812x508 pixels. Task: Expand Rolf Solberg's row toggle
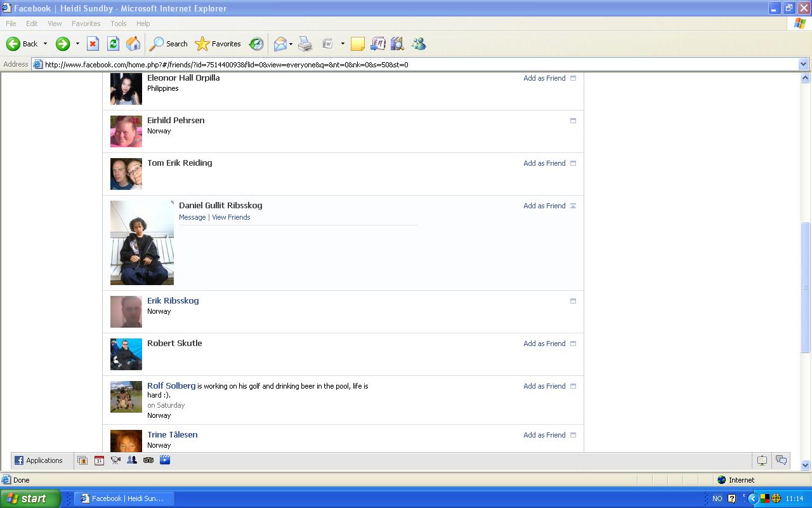(573, 386)
